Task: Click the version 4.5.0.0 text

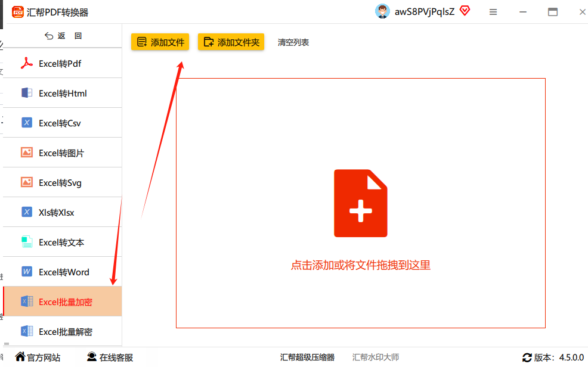Action: [571, 357]
